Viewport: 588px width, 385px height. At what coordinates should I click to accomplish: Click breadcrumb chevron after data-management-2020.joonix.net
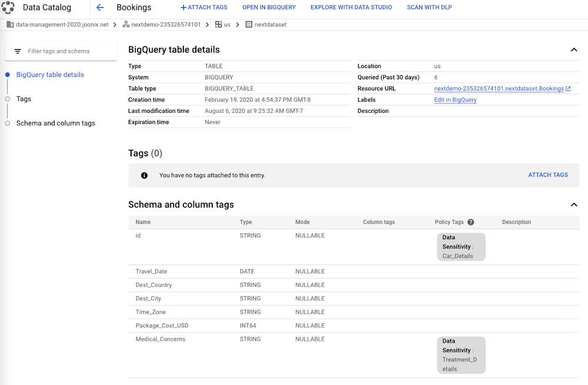click(x=115, y=24)
